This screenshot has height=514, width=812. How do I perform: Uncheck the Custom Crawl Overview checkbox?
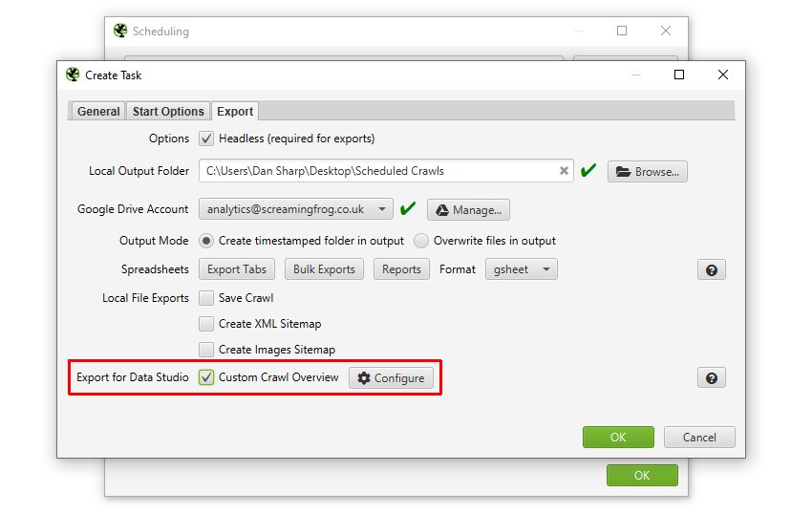point(206,377)
